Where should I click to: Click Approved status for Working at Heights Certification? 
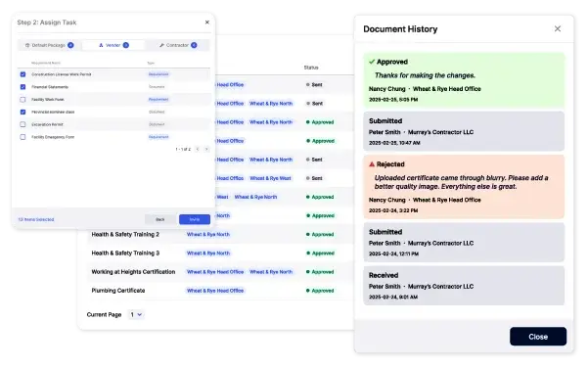pos(320,272)
